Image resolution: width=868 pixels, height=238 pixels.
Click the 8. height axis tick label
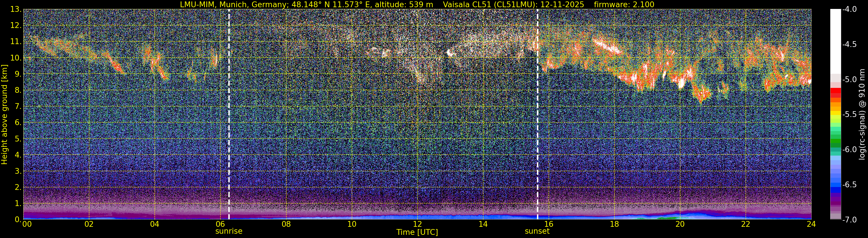click(18, 90)
